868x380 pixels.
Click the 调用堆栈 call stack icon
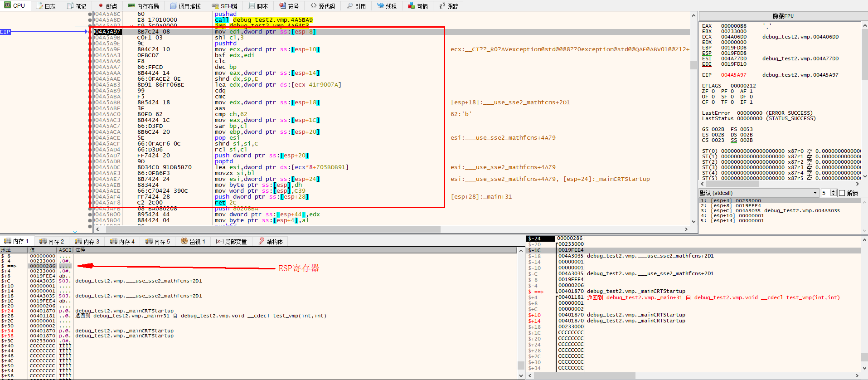[173, 6]
